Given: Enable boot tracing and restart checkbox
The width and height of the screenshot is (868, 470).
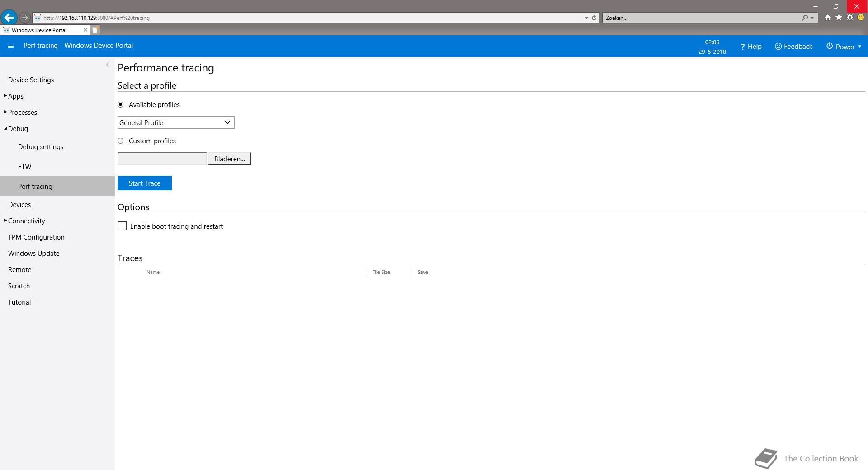Looking at the screenshot, I should 122,226.
